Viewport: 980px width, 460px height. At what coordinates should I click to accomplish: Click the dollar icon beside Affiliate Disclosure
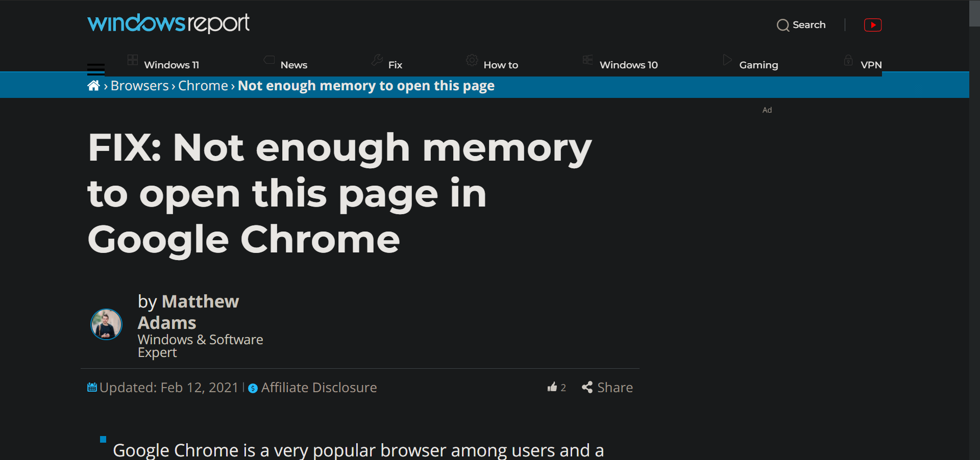pyautogui.click(x=253, y=388)
